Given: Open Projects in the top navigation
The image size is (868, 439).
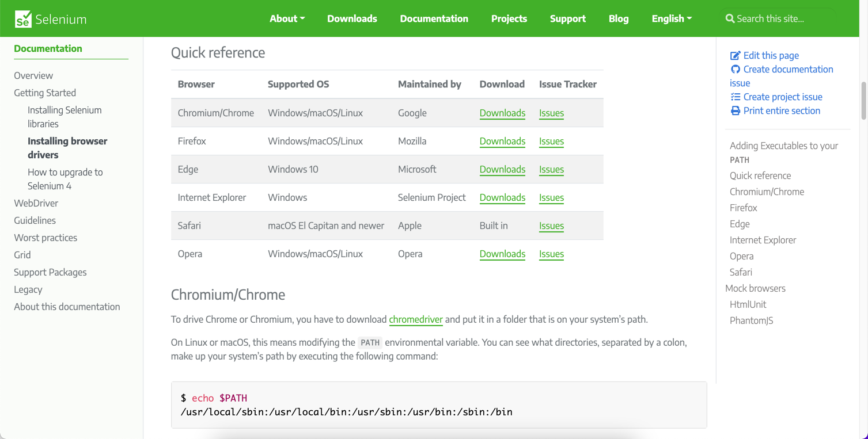Looking at the screenshot, I should coord(509,18).
